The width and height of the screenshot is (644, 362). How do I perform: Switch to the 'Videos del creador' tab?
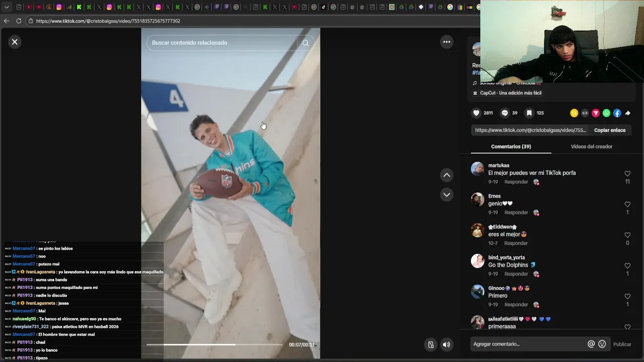tap(591, 147)
